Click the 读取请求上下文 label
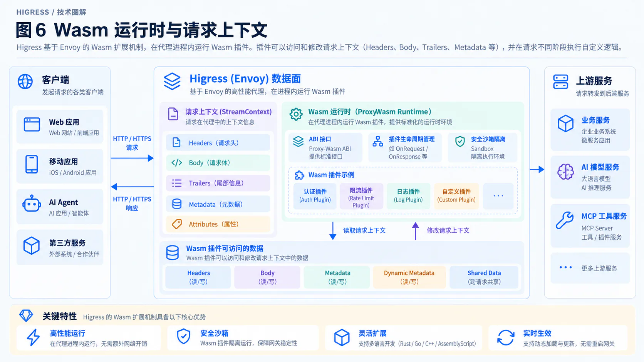This screenshot has height=362, width=644. tap(364, 230)
